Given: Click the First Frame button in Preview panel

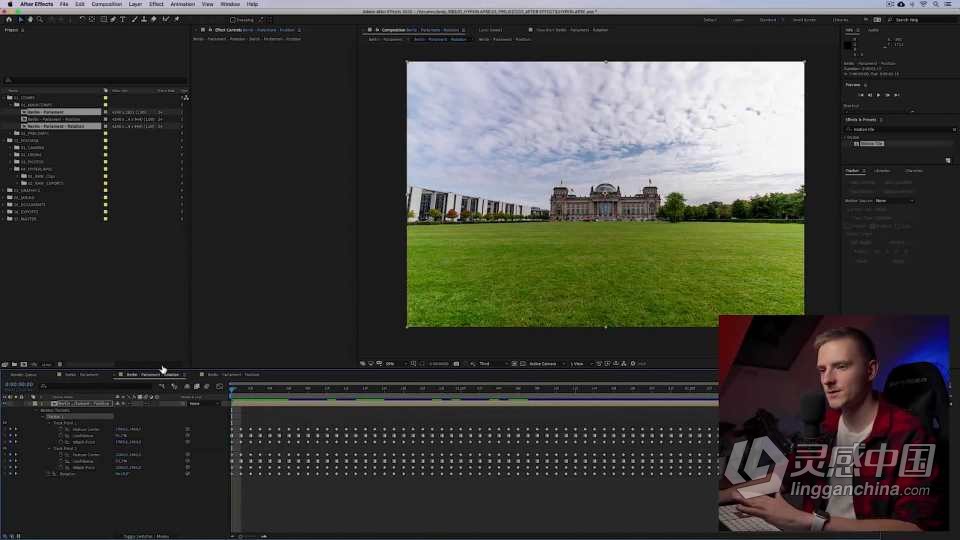Looking at the screenshot, I should [x=861, y=95].
